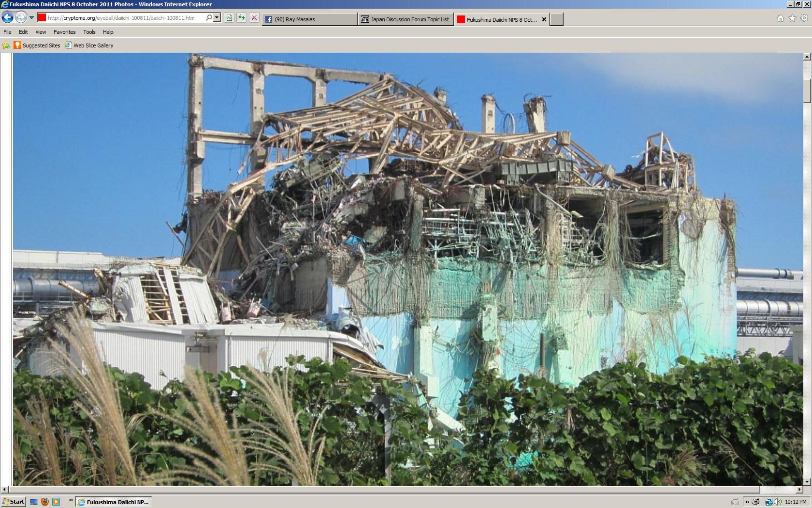Switch to Japan Discussion Forum Topic List tab

coord(406,19)
